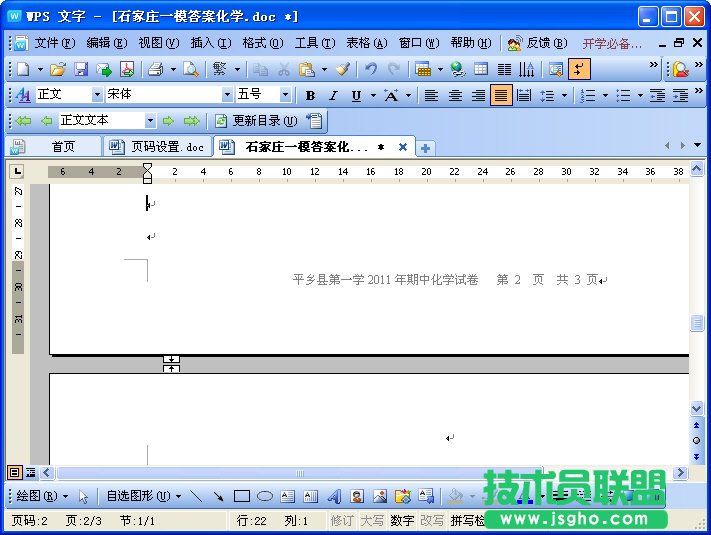The height and width of the screenshot is (535, 711).
Task: Toggle Bold formatting
Action: click(310, 96)
